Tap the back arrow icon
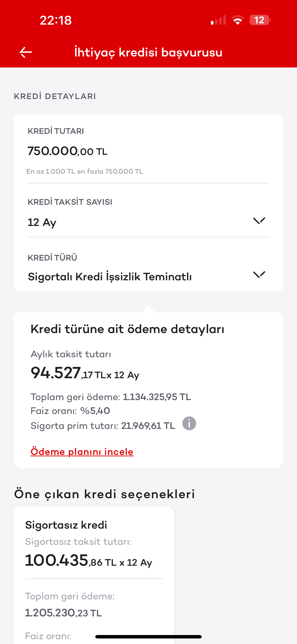Viewport: 297px width, 644px height. point(26,52)
